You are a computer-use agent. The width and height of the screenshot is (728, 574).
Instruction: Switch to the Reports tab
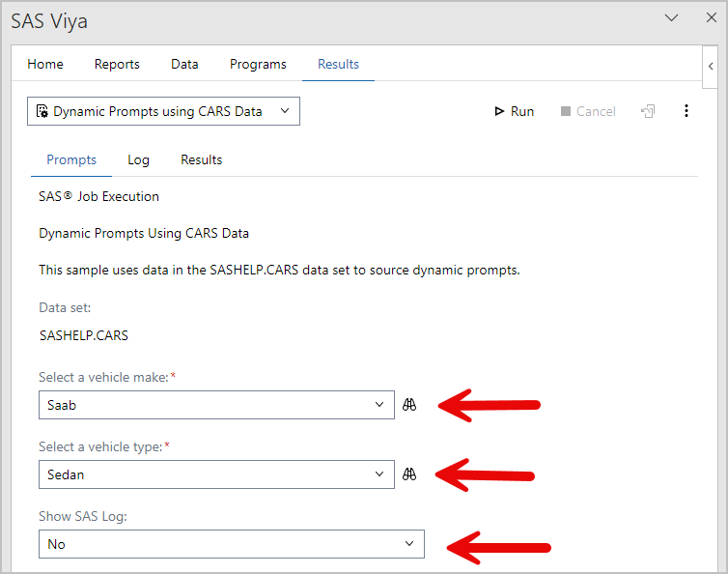pyautogui.click(x=117, y=64)
